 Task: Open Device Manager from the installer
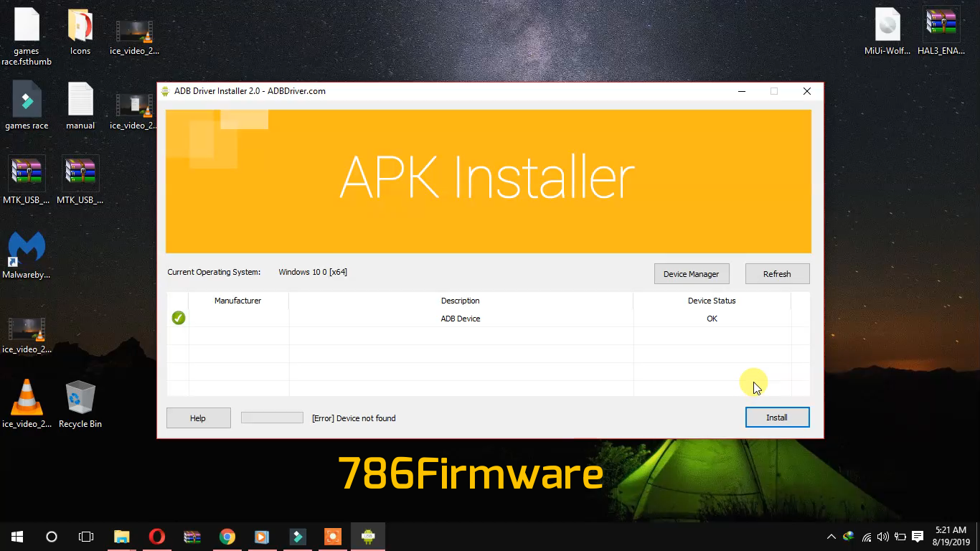[x=691, y=273]
